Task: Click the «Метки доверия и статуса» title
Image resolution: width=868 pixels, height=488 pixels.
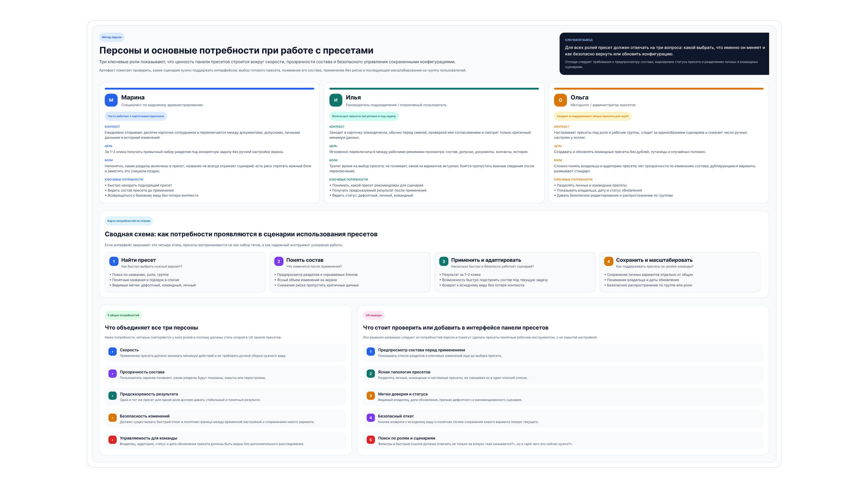Action: click(x=403, y=394)
